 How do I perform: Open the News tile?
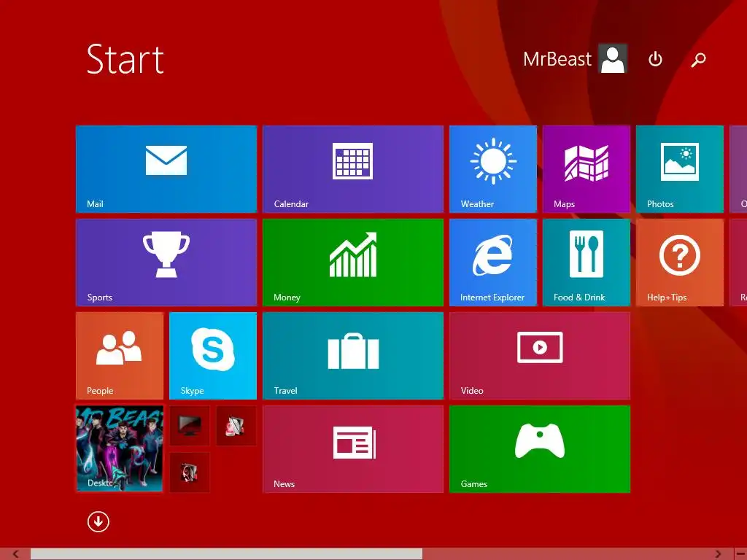point(353,449)
